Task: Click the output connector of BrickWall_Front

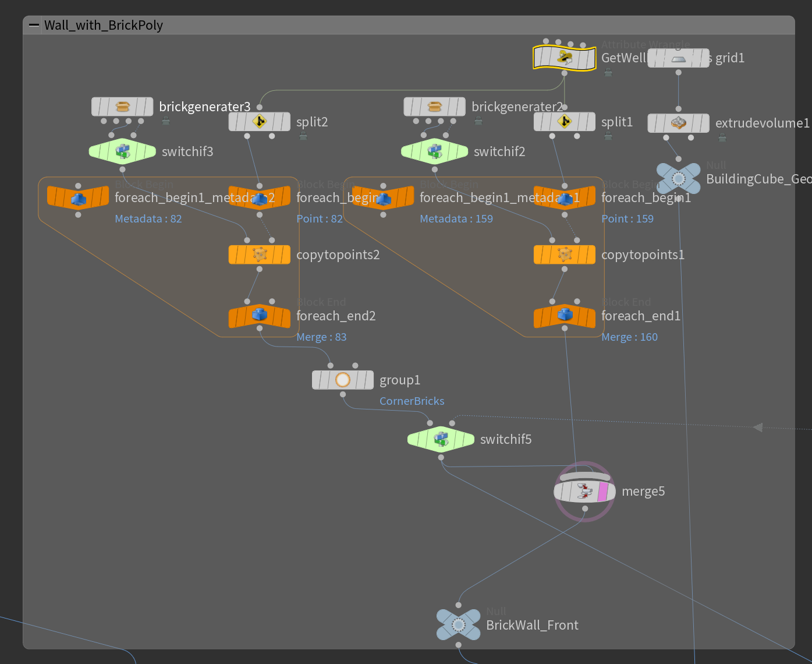Action: 459,645
